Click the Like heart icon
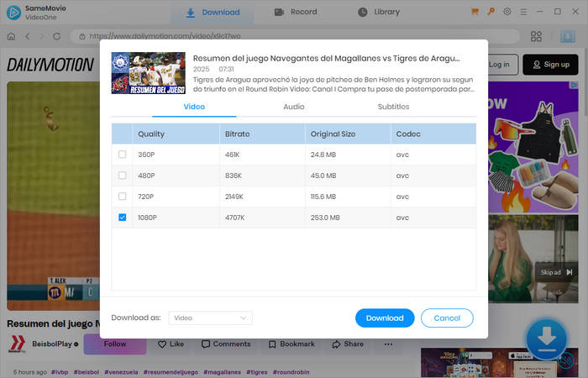The image size is (588, 378). click(162, 344)
